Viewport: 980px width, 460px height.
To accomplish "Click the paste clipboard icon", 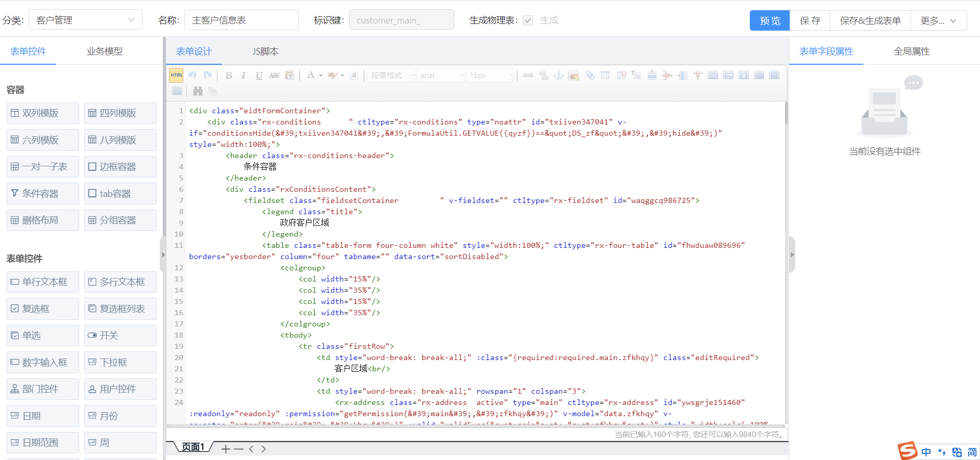I will (289, 75).
